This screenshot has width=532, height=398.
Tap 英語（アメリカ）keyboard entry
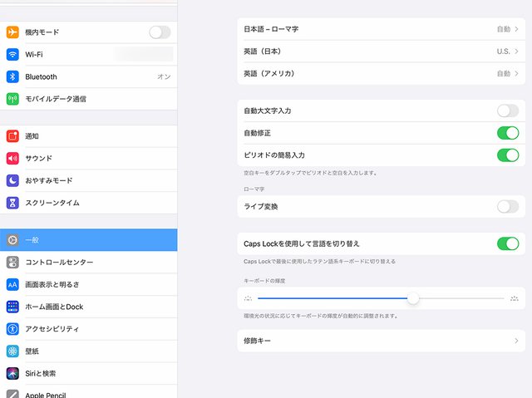[269, 74]
